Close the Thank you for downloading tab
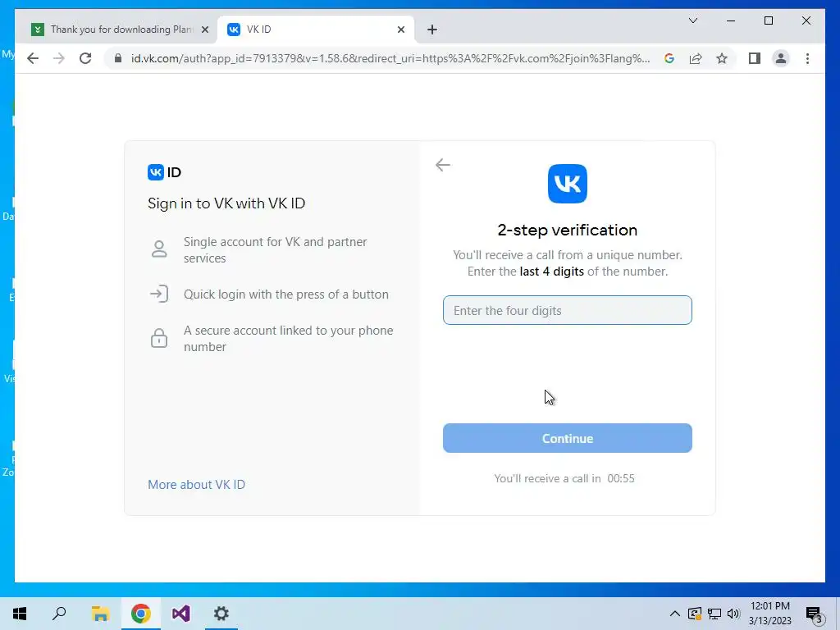The height and width of the screenshot is (630, 840). tap(204, 30)
